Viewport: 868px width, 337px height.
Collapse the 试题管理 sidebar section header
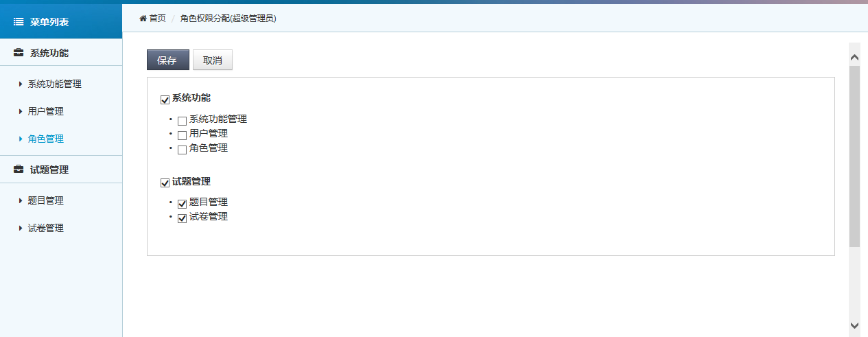61,170
